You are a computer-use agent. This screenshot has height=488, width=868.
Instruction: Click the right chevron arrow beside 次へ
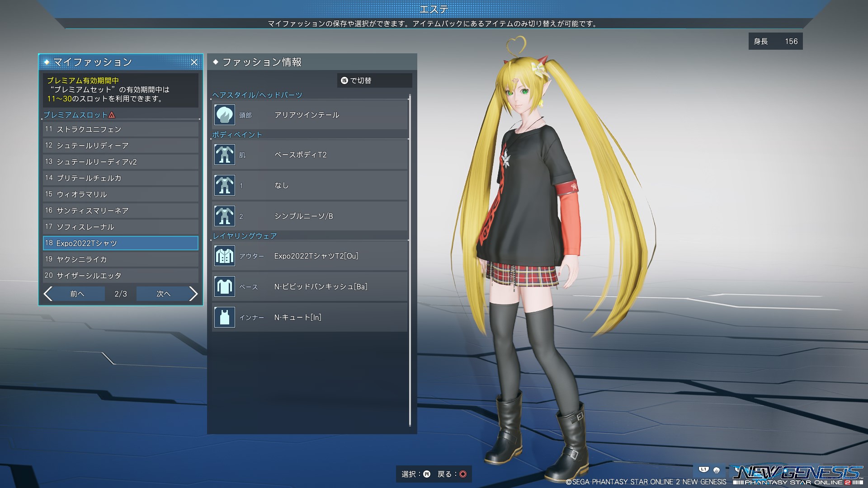[x=193, y=294]
